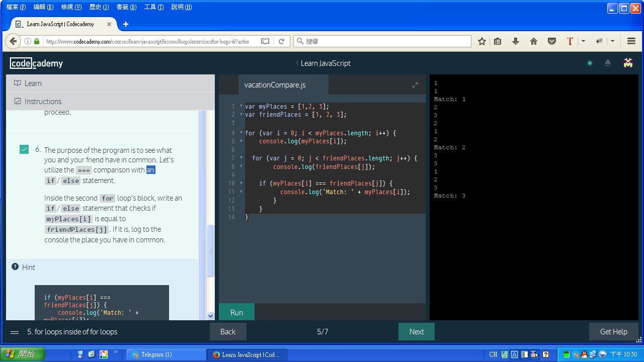Image resolution: width=644 pixels, height=362 pixels.
Task: Click the CH language indicator
Action: pos(493,354)
